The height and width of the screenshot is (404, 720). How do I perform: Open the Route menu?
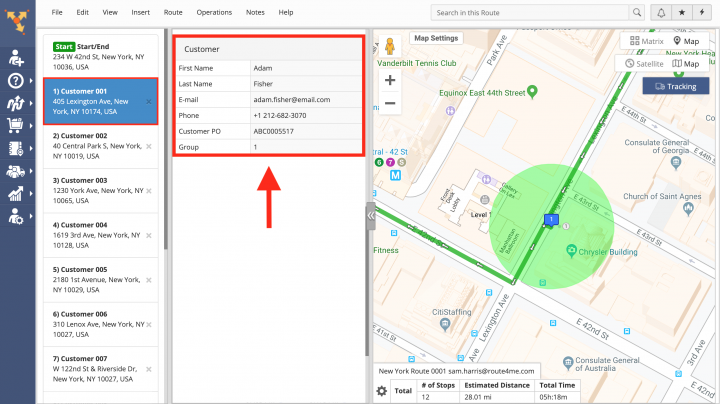(x=173, y=12)
